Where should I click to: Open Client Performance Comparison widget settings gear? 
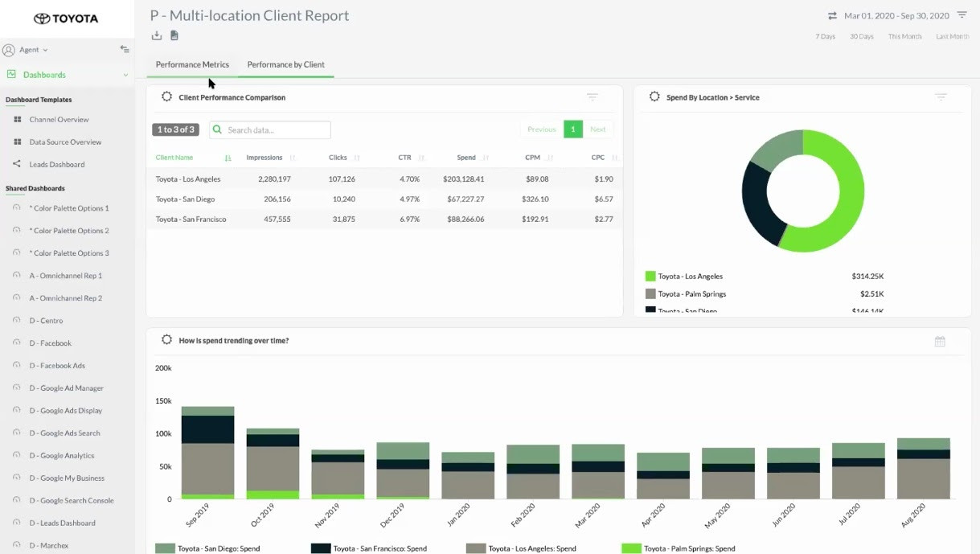[x=166, y=96]
